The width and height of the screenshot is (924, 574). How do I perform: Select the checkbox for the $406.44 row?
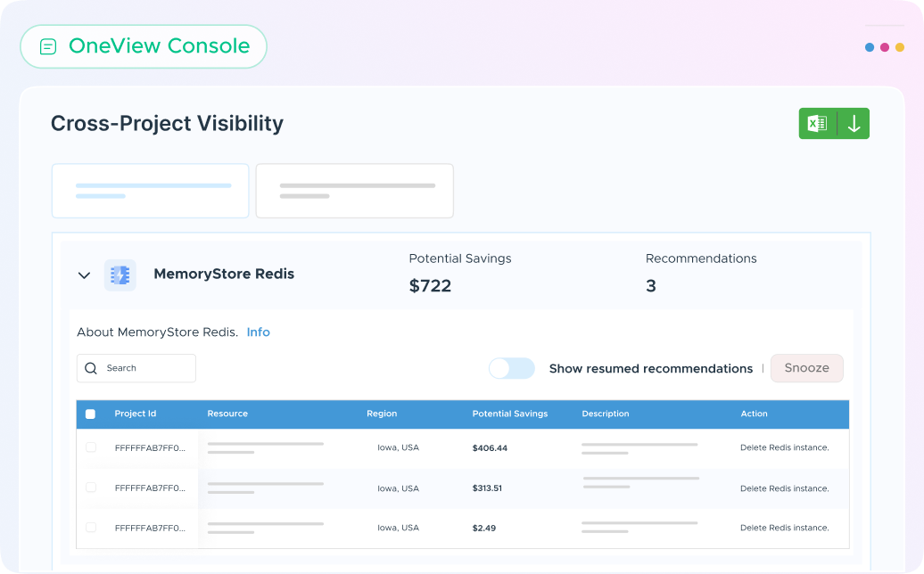[x=90, y=447]
